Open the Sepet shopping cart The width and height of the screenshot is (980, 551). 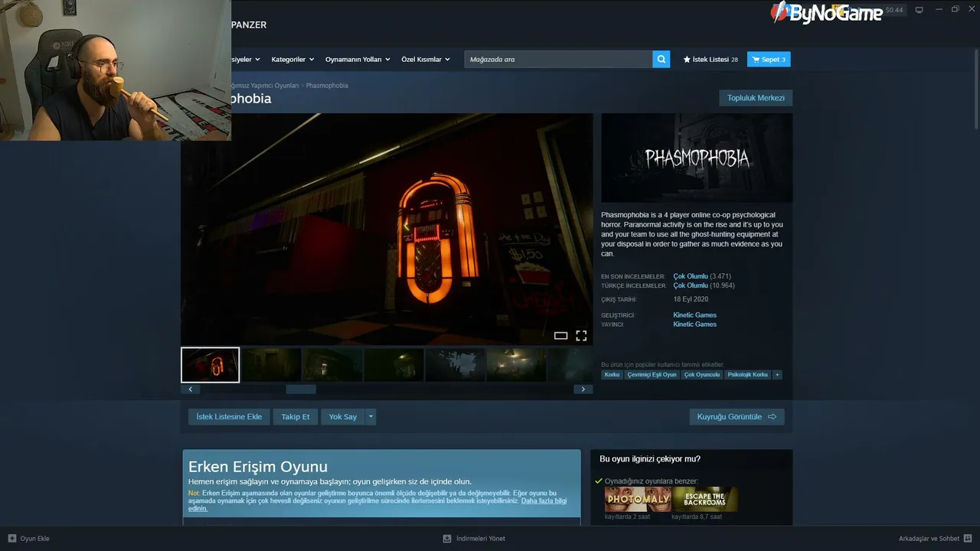[769, 59]
